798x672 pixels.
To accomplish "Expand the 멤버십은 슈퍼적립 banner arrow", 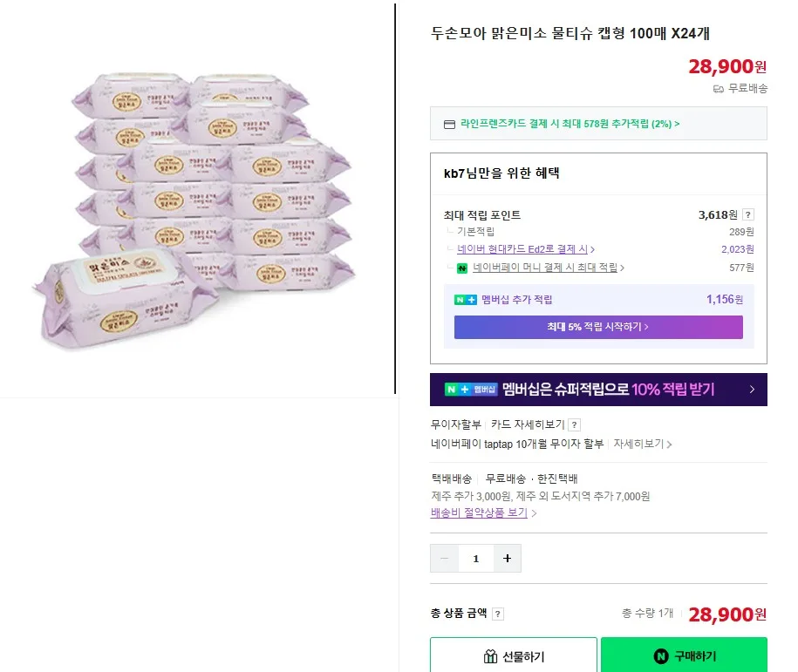I will [x=752, y=390].
